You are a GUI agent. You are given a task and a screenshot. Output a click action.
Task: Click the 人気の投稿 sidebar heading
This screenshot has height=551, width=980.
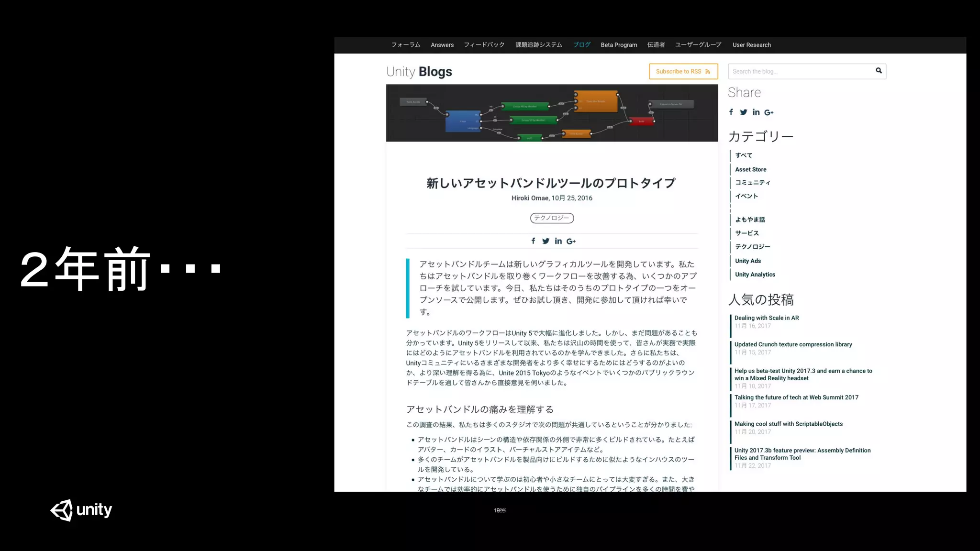761,300
